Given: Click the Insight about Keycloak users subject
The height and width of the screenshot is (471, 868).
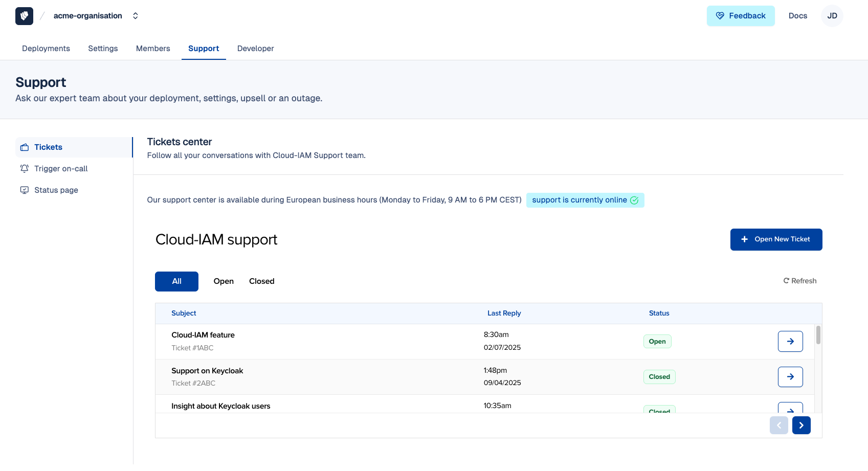Looking at the screenshot, I should [x=221, y=406].
